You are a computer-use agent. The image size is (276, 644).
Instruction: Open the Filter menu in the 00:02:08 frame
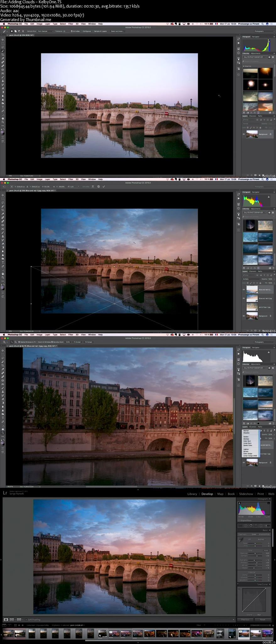click(x=71, y=24)
